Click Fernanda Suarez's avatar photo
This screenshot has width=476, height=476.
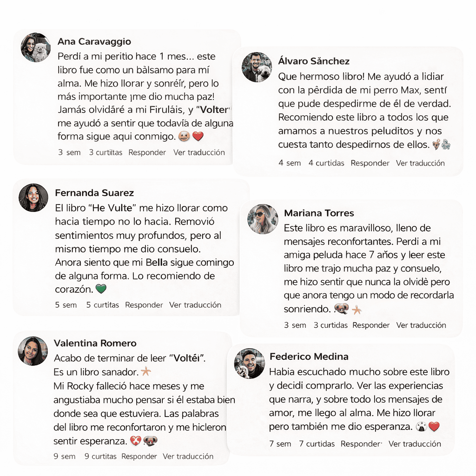point(33,198)
